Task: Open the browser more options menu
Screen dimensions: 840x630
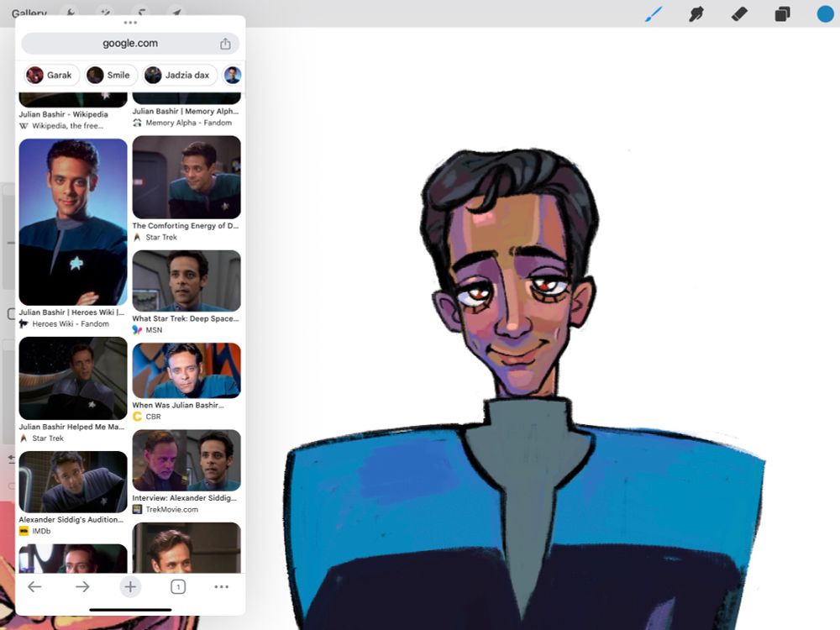Action: (221, 586)
